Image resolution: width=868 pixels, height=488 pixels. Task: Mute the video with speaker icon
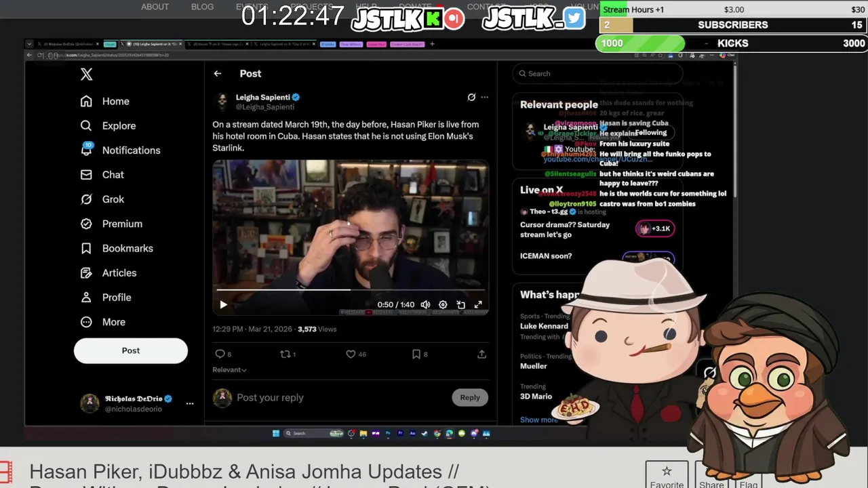425,305
